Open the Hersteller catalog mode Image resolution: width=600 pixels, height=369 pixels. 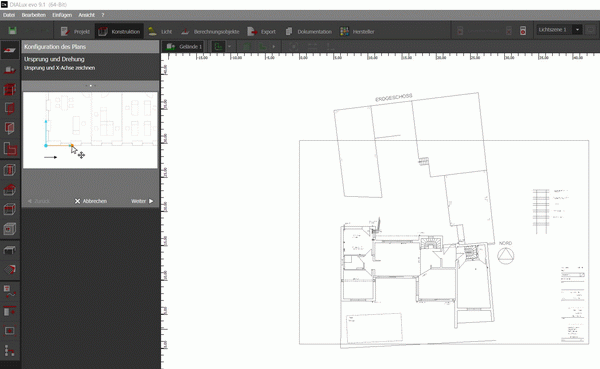(x=357, y=31)
